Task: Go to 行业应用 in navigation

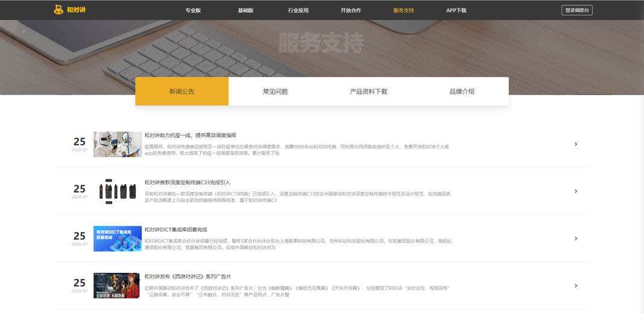Action: tap(298, 10)
